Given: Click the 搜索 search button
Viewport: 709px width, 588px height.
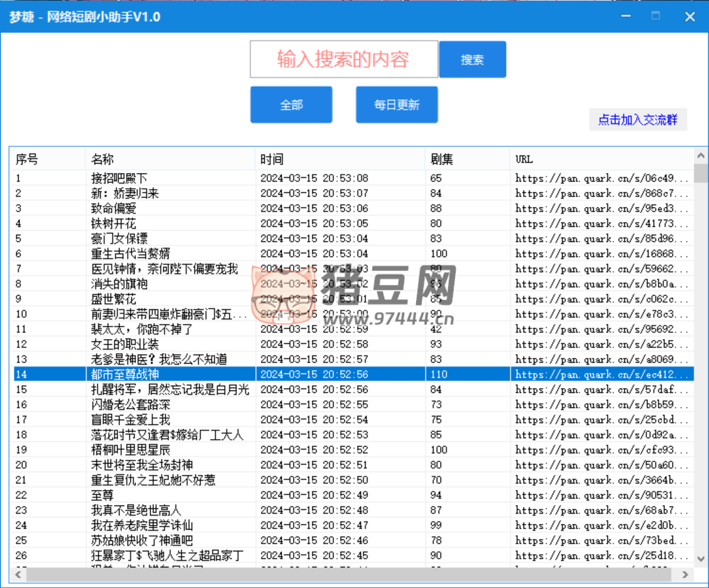Looking at the screenshot, I should coord(472,60).
